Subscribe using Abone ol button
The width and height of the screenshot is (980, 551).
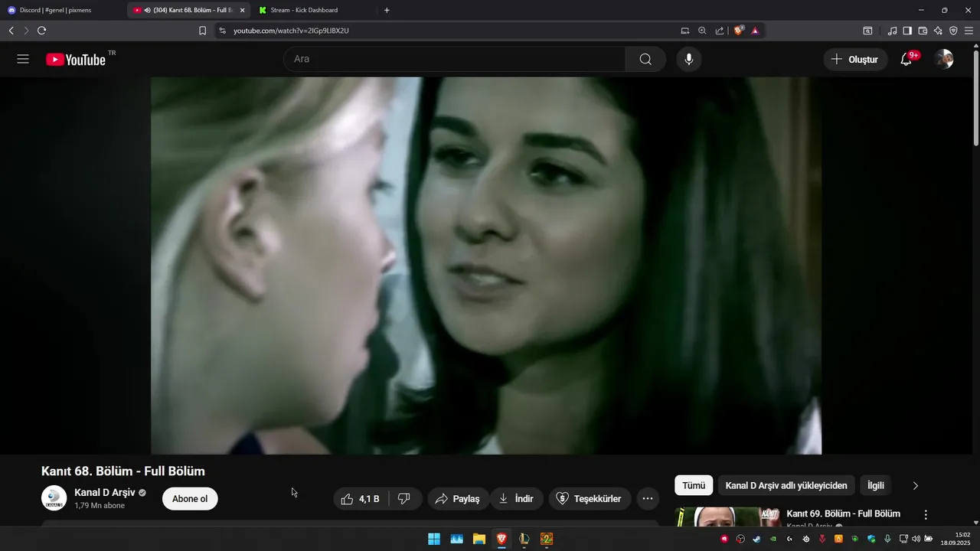tap(190, 499)
